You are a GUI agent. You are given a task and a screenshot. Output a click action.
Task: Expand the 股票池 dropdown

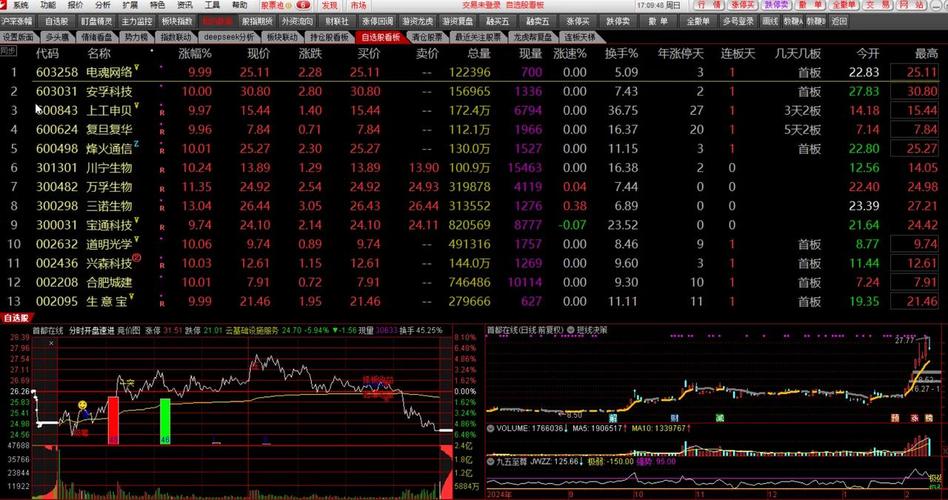(x=272, y=5)
